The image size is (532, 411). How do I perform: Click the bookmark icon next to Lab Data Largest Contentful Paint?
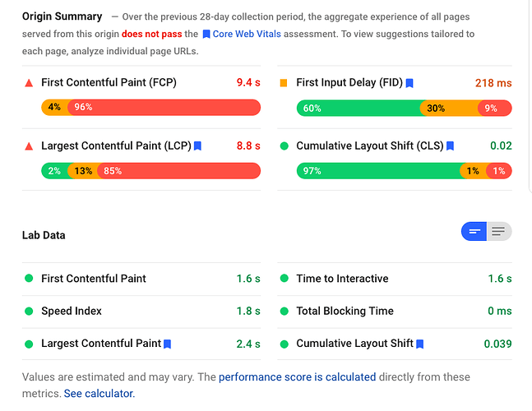pyautogui.click(x=167, y=344)
